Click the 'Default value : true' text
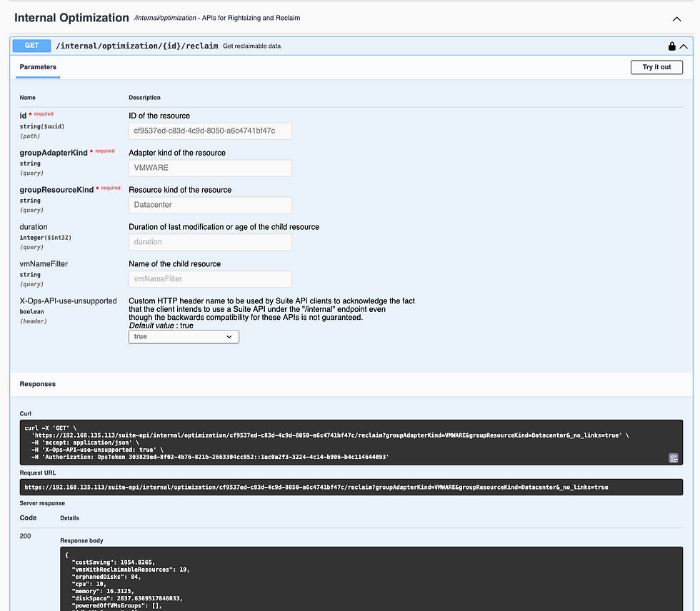 pos(161,325)
